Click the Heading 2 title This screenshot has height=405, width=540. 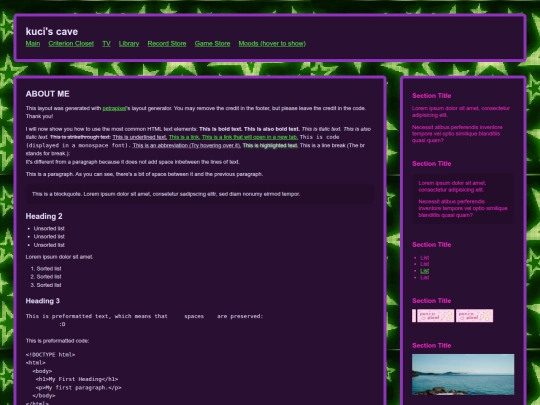click(x=44, y=216)
